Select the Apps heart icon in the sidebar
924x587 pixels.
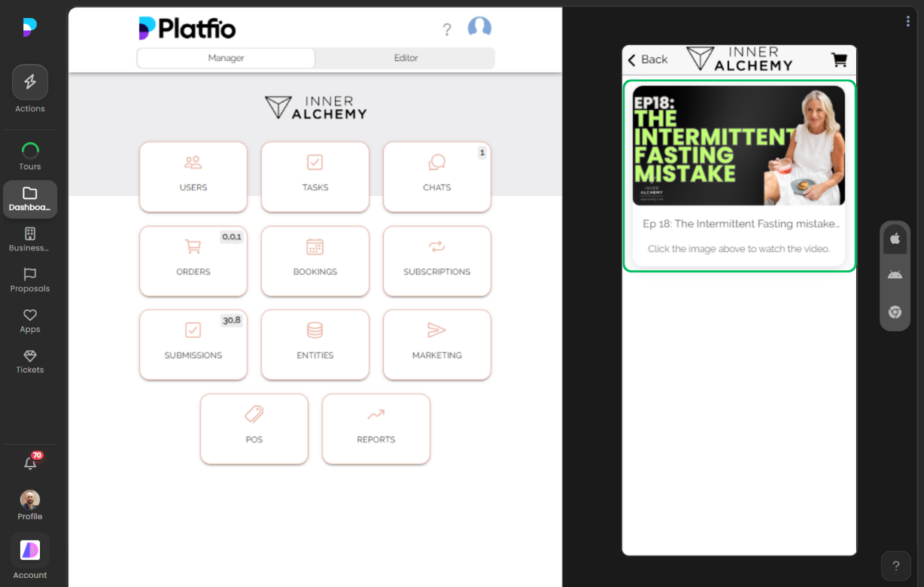(x=29, y=319)
